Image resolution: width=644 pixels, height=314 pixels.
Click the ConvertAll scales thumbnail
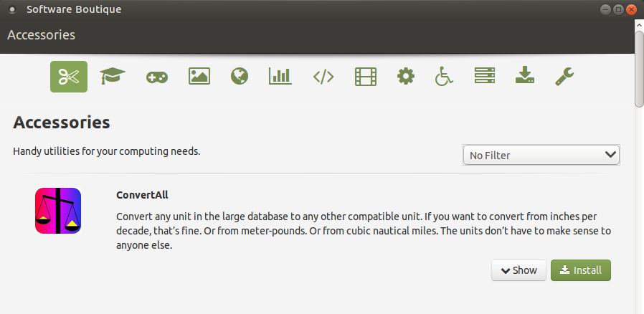tap(58, 211)
